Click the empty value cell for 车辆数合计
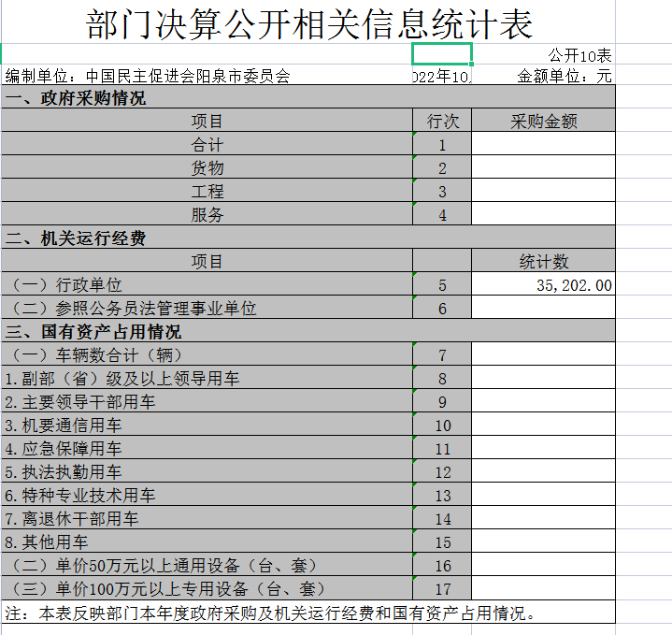Viewport: 672px width, 635px height. [x=543, y=354]
